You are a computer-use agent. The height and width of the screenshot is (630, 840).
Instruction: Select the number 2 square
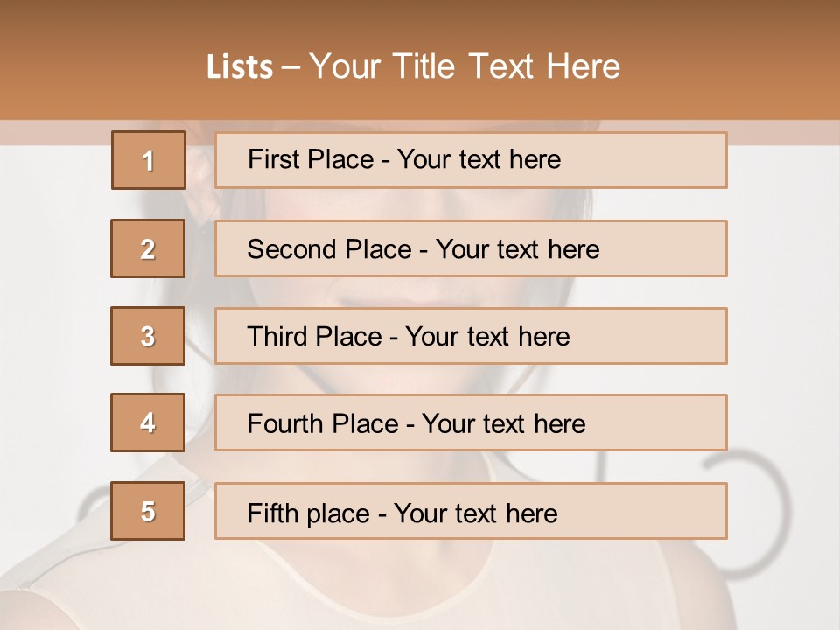(148, 248)
